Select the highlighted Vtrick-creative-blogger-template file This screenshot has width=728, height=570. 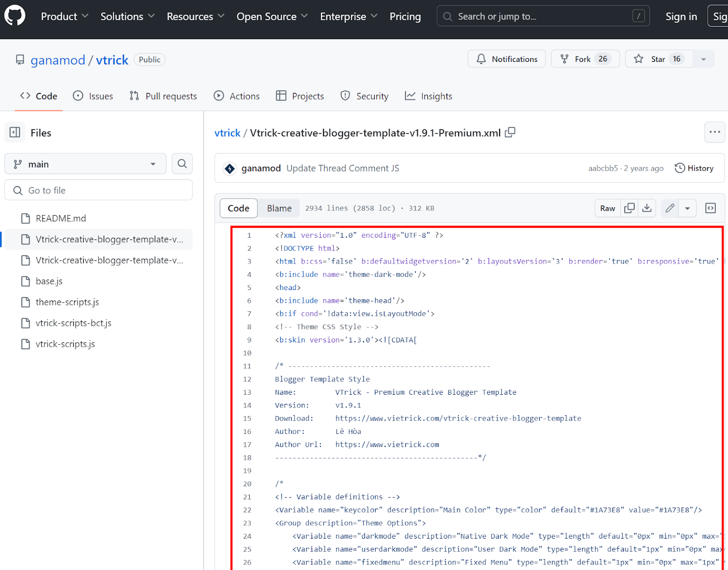98,239
